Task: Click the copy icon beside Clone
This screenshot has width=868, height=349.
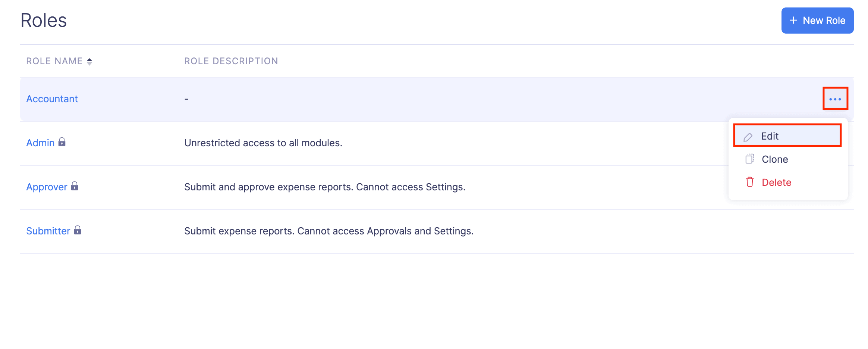Action: coord(749,159)
